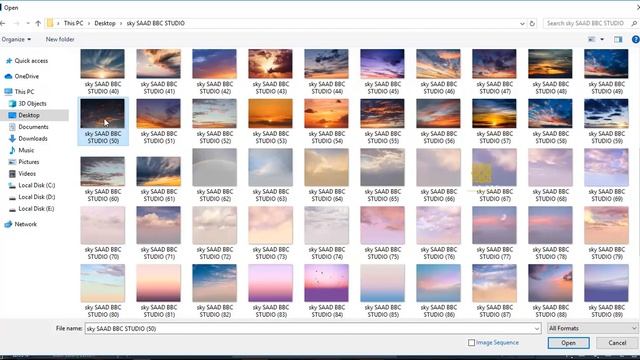Expand address bar history dropdown
640x360 pixels.
pos(522,24)
